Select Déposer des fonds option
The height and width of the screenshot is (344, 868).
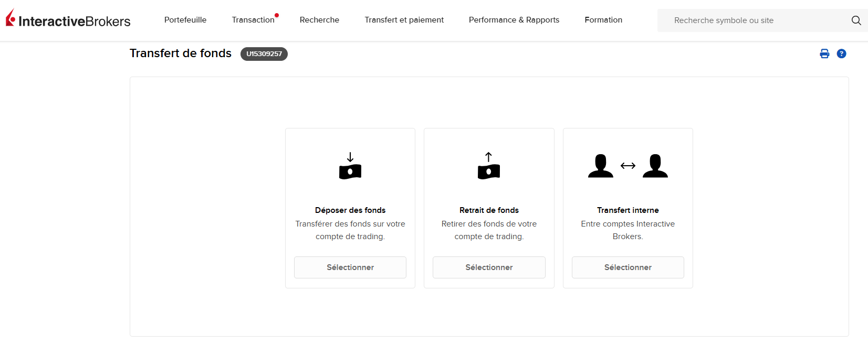[x=350, y=267]
